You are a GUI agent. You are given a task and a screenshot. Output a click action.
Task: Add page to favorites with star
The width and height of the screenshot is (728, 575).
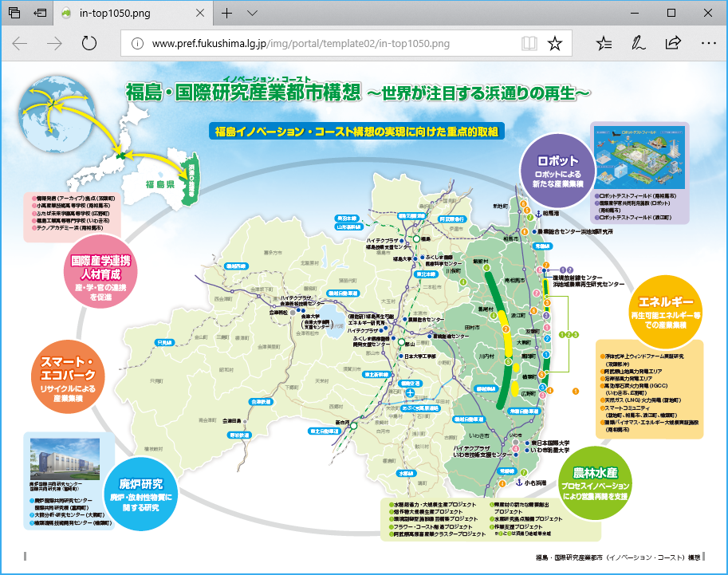click(555, 43)
